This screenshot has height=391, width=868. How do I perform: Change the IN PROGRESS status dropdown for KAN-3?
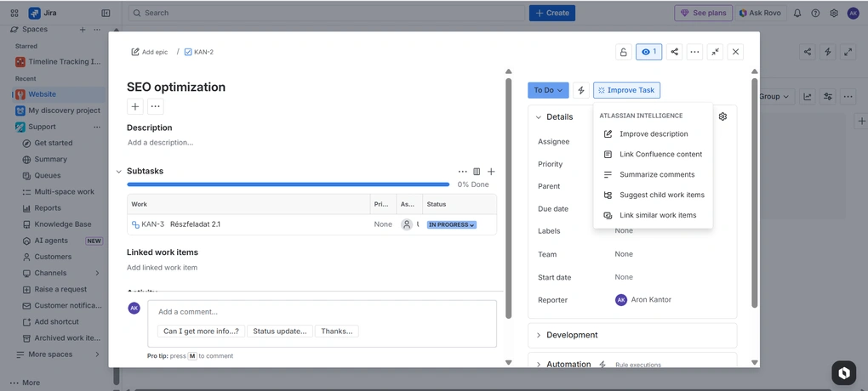(x=452, y=225)
